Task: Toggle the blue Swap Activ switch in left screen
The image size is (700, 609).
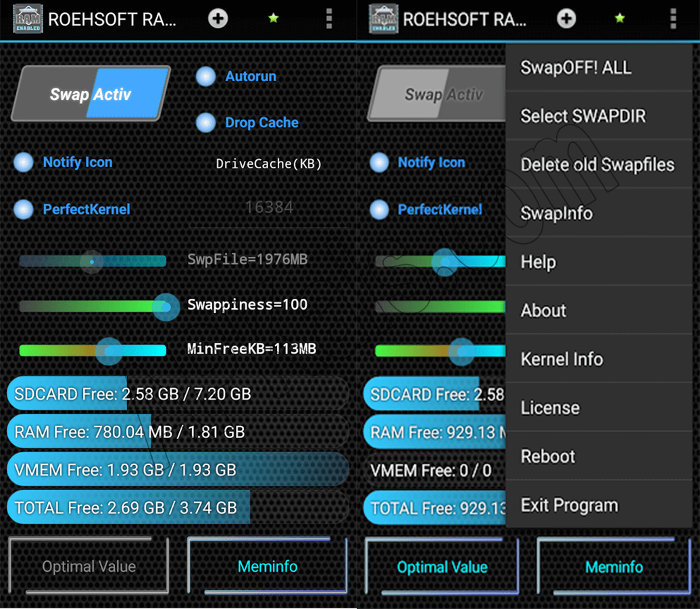Action: coord(91,94)
